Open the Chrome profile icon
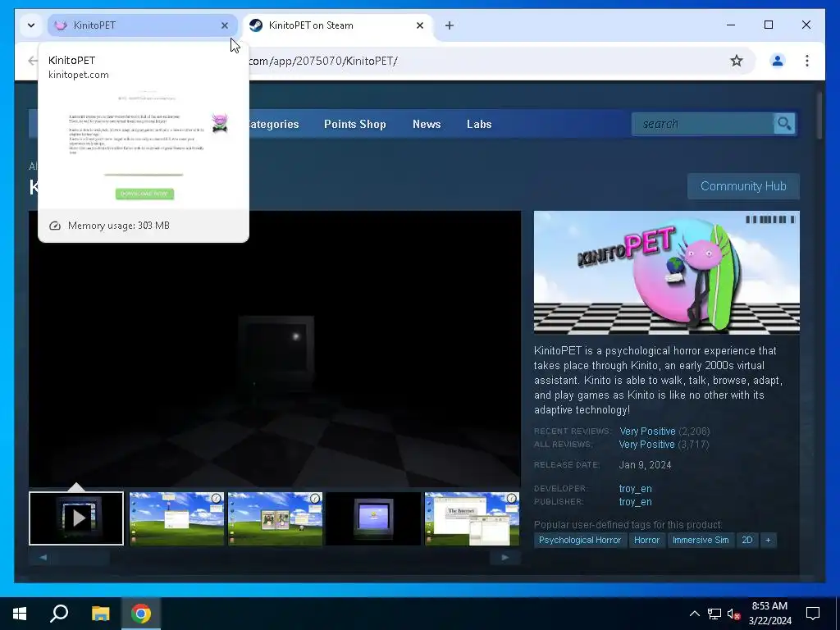Screen dimensions: 840x630 [778, 61]
